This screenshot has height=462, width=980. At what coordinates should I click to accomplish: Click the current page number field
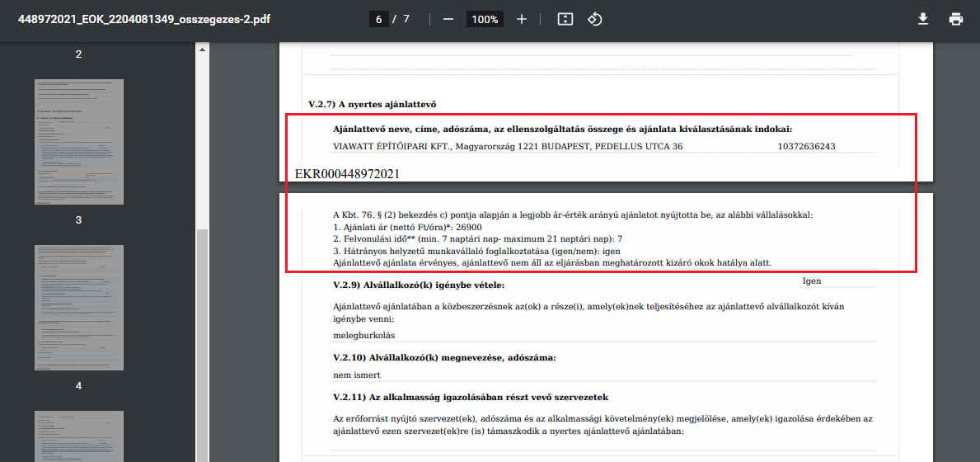point(379,19)
